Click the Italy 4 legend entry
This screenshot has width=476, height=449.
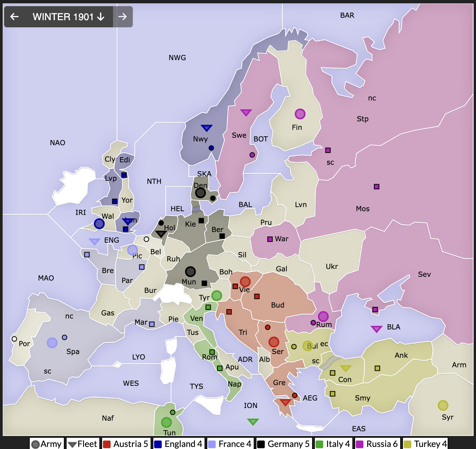pos(333,444)
